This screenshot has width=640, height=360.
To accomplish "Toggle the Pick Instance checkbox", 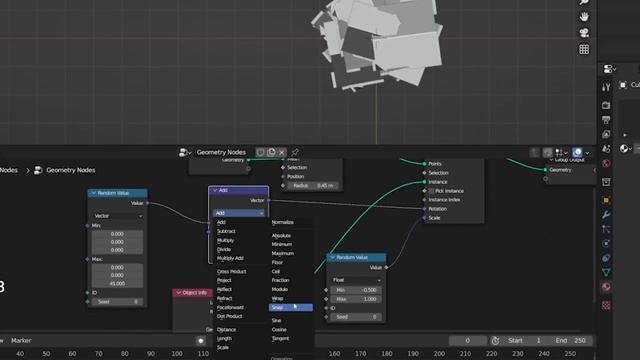I will pyautogui.click(x=431, y=191).
